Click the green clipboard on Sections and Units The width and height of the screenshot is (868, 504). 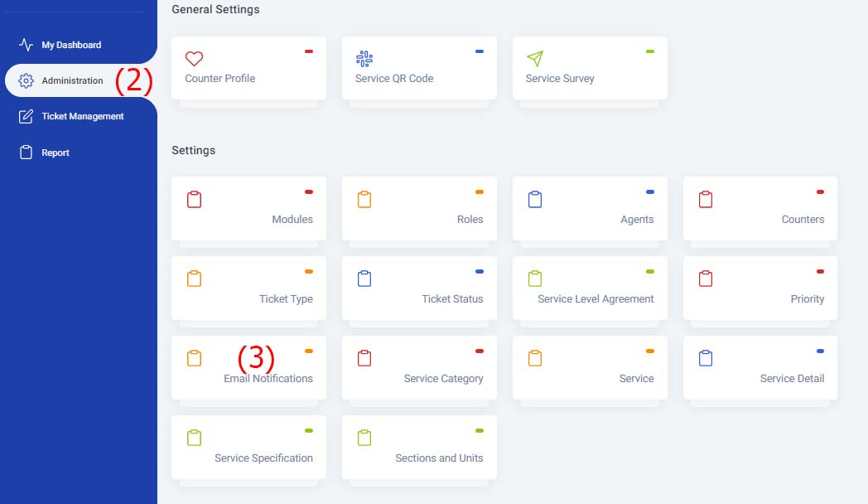[x=364, y=438]
